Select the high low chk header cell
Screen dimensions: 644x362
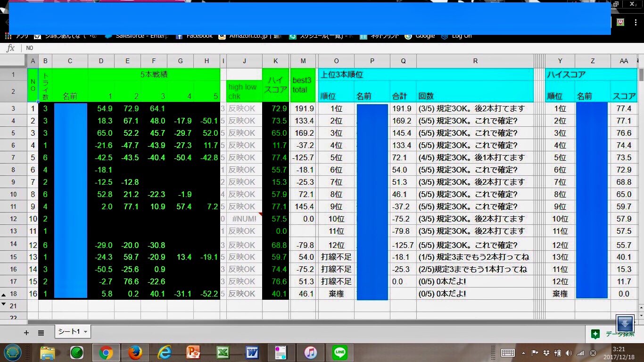[244, 91]
